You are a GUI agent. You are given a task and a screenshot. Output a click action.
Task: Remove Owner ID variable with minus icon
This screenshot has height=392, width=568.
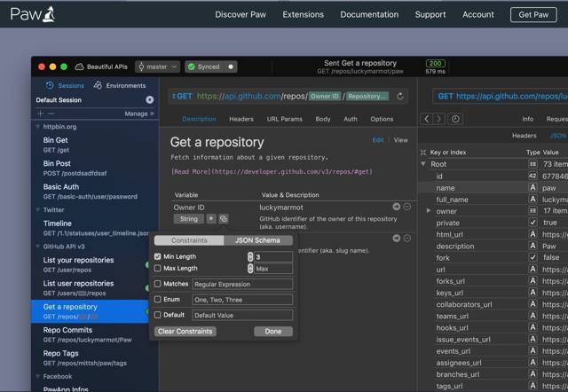pyautogui.click(x=407, y=207)
